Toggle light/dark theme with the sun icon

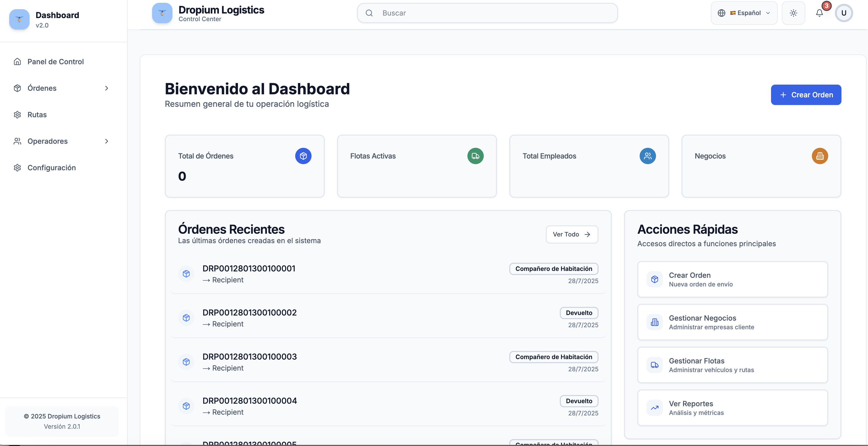point(793,12)
